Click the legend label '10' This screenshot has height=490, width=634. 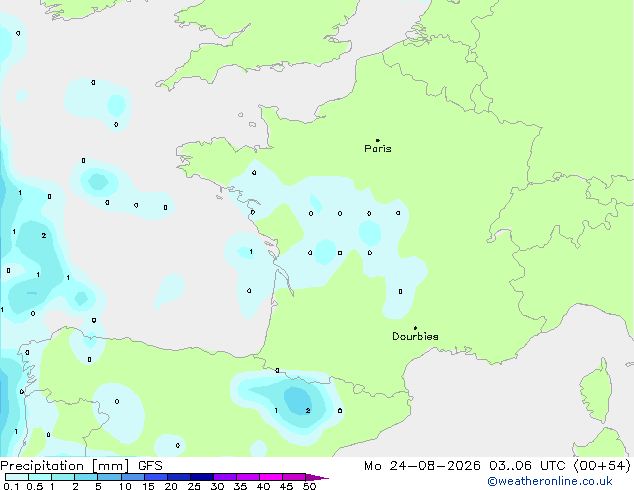125,486
